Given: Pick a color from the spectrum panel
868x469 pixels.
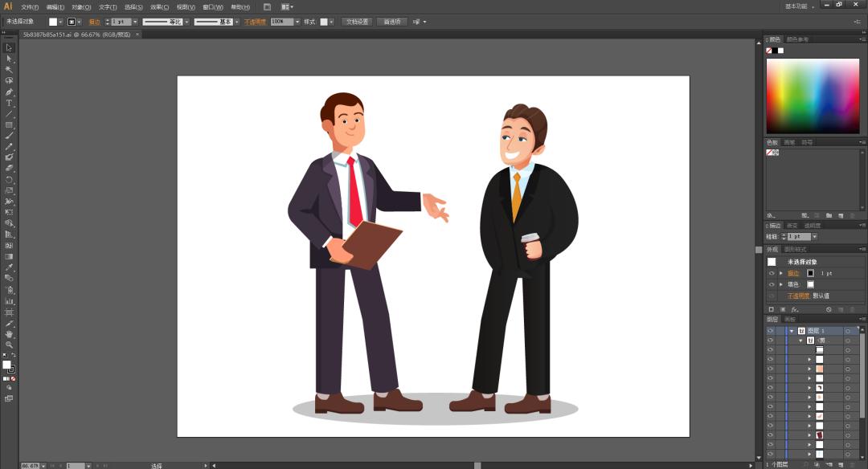Looking at the screenshot, I should [812, 95].
